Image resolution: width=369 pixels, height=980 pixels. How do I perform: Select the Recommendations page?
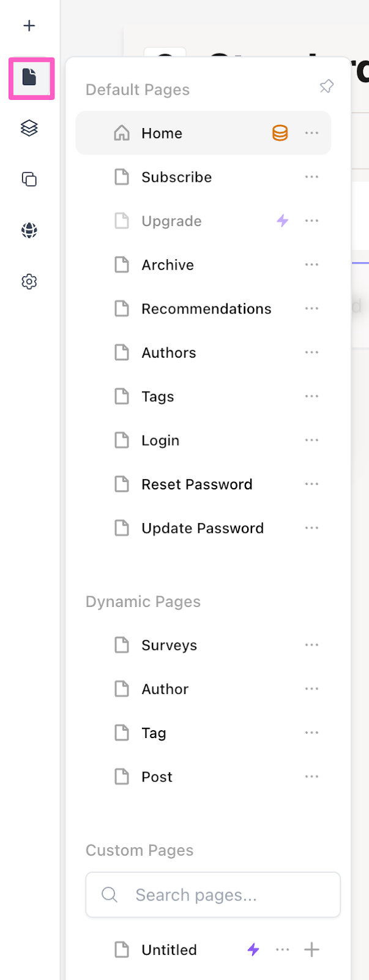click(203, 309)
